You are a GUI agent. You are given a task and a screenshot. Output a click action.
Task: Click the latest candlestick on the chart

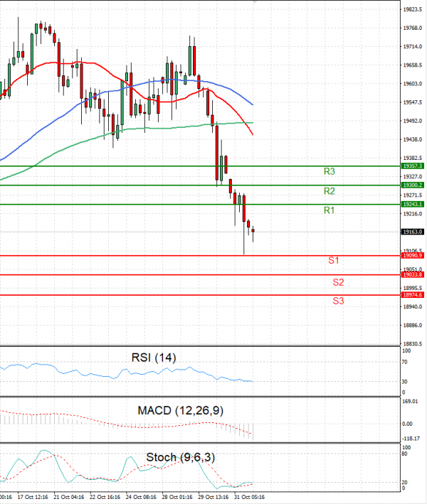point(253,231)
